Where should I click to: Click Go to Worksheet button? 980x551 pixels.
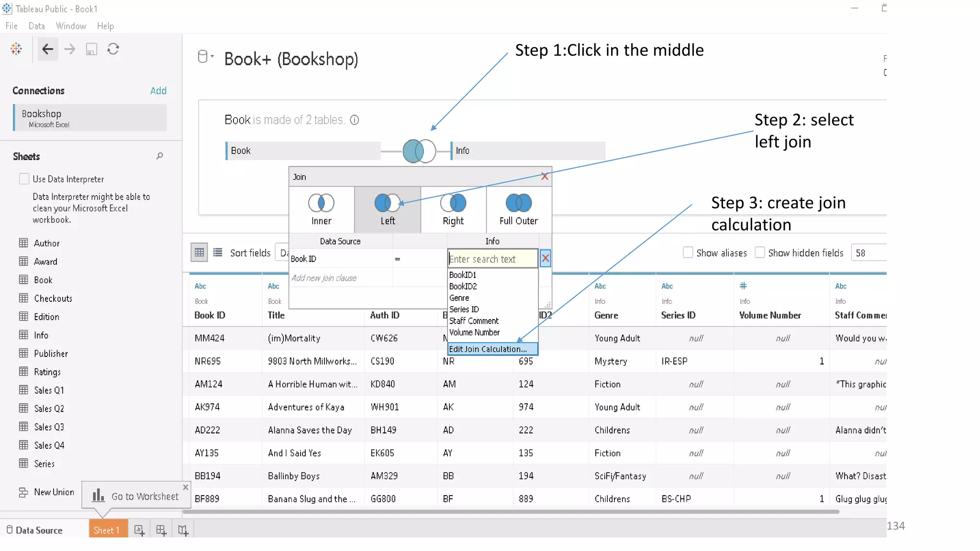click(x=136, y=496)
